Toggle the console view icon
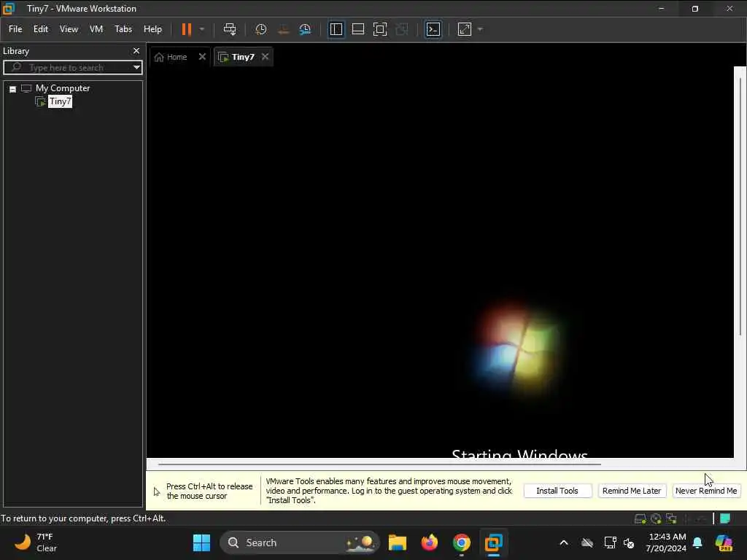Viewport: 747px width, 560px height. tap(433, 29)
